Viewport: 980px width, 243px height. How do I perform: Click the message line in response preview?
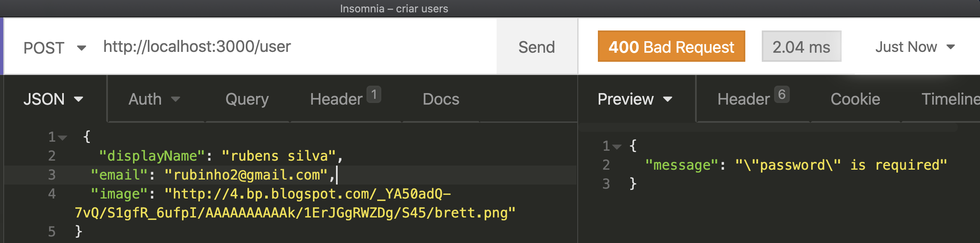pyautogui.click(x=796, y=165)
